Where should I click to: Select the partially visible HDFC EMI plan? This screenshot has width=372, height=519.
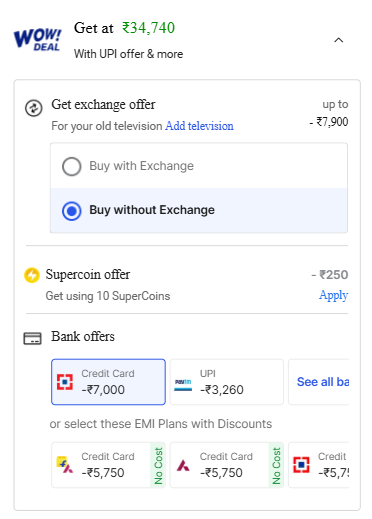click(319, 465)
